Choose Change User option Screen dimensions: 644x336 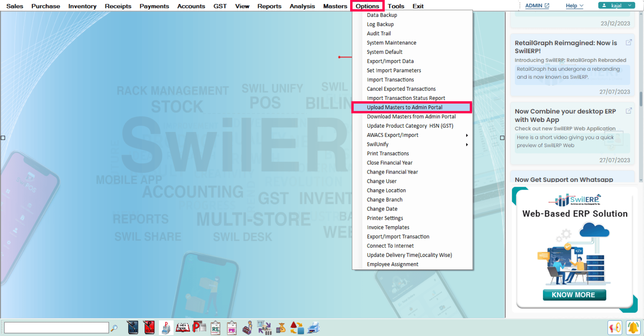pyautogui.click(x=412, y=181)
